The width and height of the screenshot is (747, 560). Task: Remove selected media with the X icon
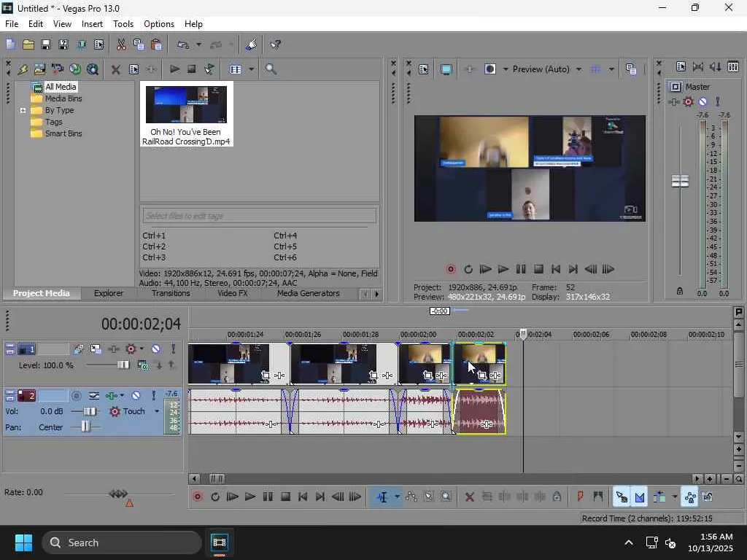(x=115, y=69)
